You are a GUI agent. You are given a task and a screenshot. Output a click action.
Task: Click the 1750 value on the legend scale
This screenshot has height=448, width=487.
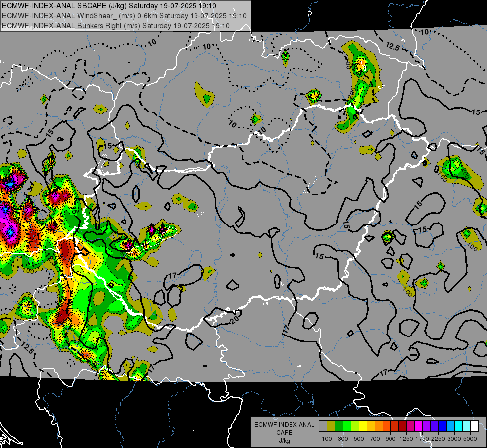422,439
